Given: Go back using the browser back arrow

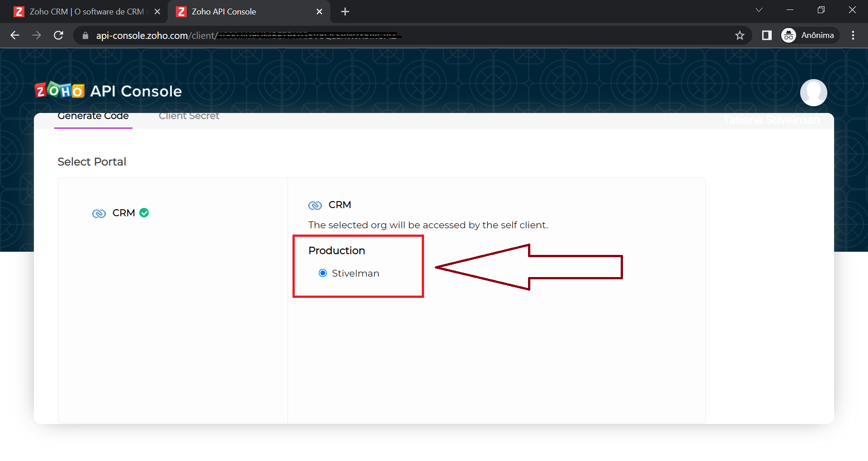Looking at the screenshot, I should pyautogui.click(x=15, y=35).
